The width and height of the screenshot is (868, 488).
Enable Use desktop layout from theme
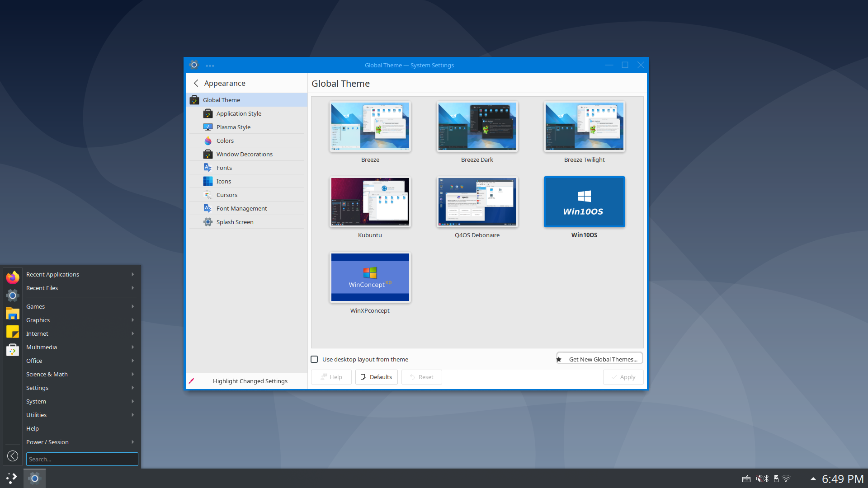tap(314, 359)
